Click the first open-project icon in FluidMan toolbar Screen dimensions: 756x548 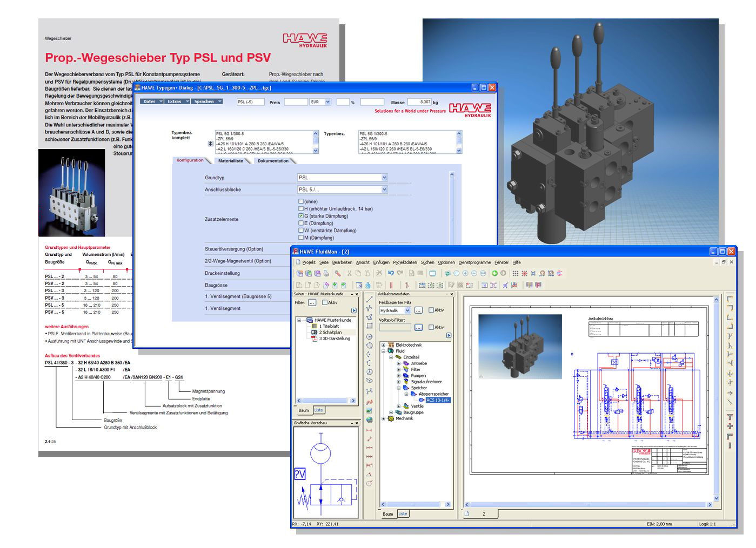coord(299,273)
